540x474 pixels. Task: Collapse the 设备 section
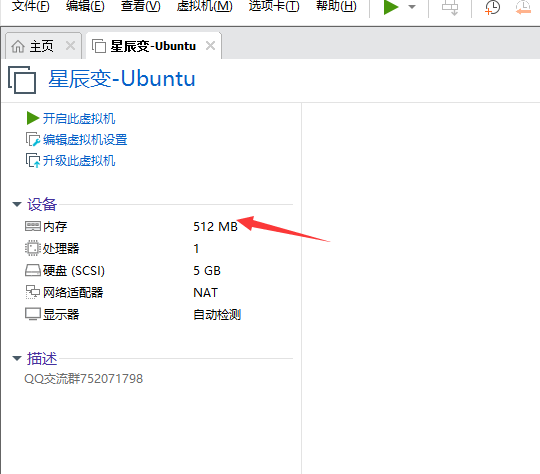coord(17,204)
